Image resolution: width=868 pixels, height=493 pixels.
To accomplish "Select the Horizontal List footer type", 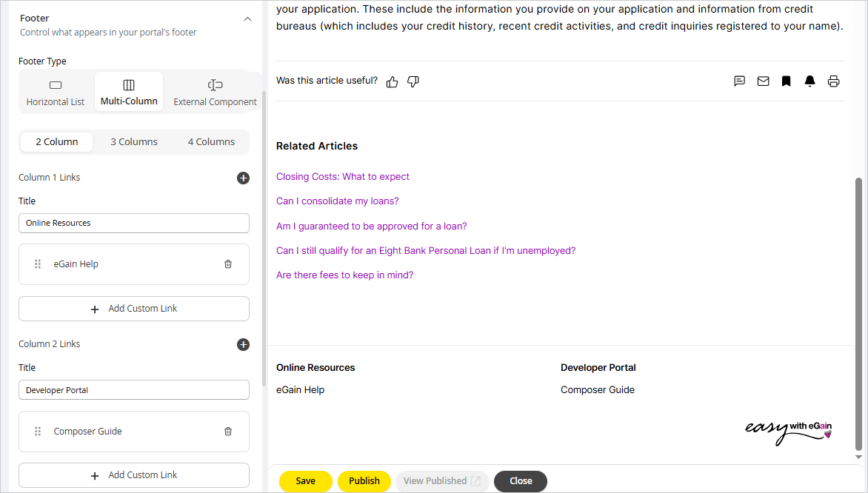I will click(56, 93).
